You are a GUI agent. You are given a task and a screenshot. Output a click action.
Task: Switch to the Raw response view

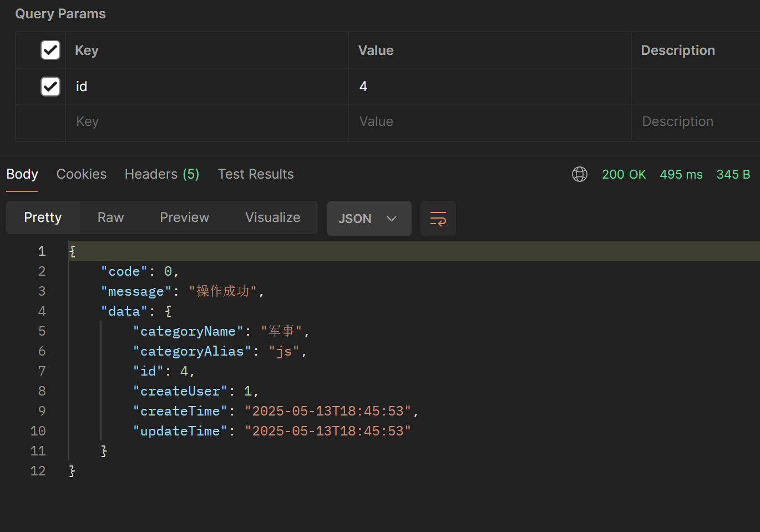point(110,217)
